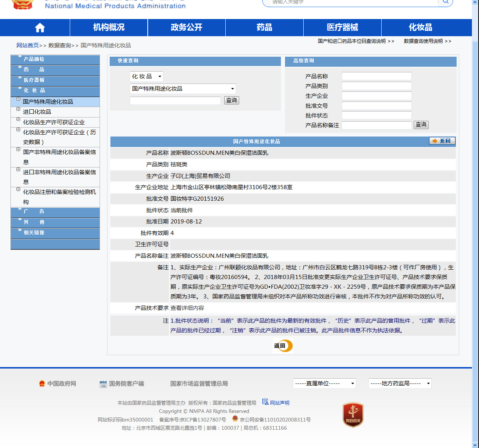Viewport: 479px width, 448px height.
Task: Click the 产品类别 input field
Action: click(377, 86)
